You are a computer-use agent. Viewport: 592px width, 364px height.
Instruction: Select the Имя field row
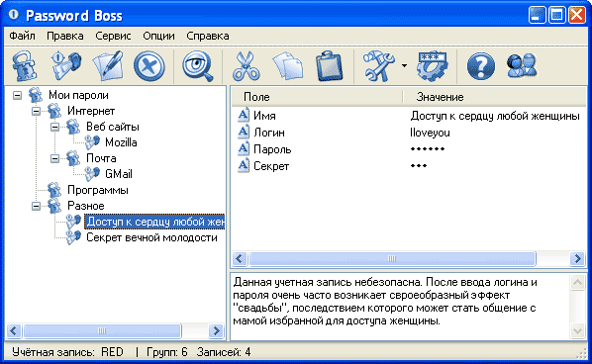coord(409,116)
